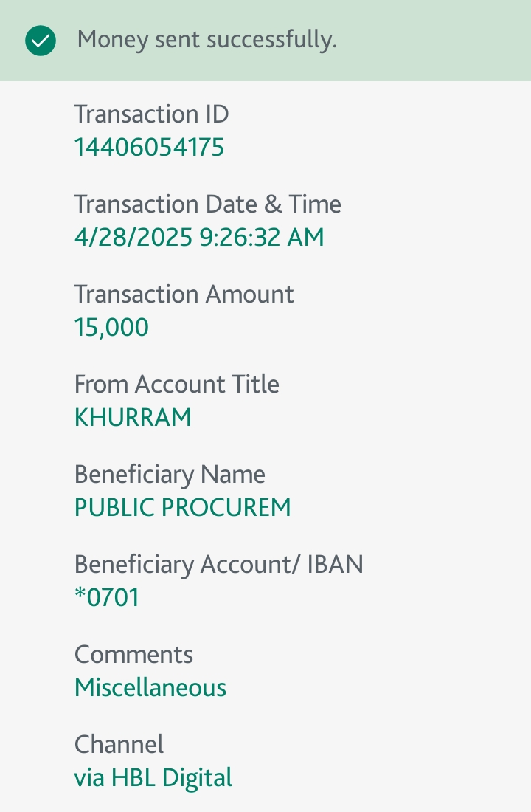Click the Comments label
Viewport: 531px width, 812px height.
click(x=133, y=655)
